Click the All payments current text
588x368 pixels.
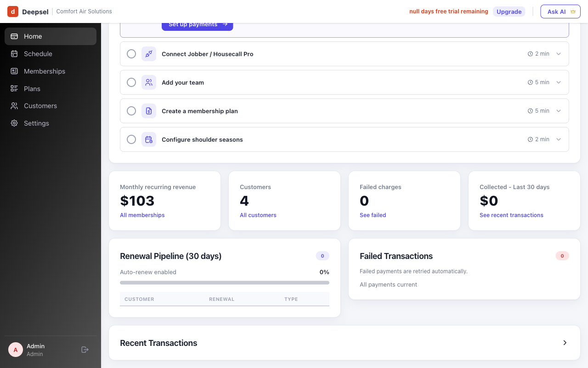(x=388, y=285)
